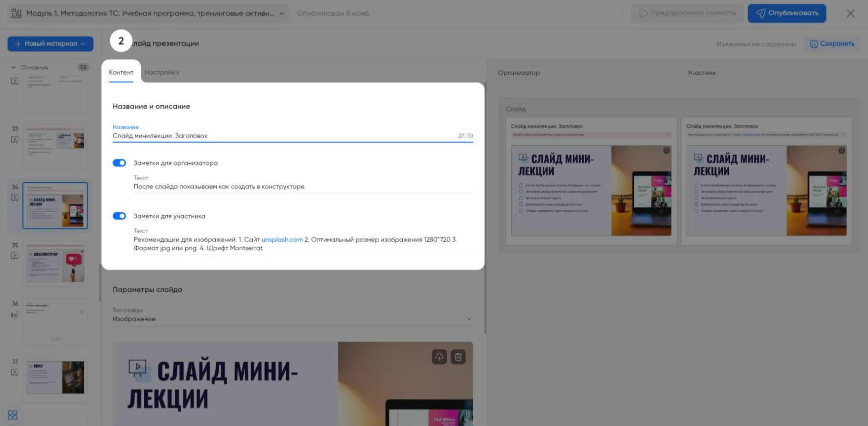Image resolution: width=868 pixels, height=426 pixels.
Task: Select slide 37 thumbnail
Action: coord(55,381)
